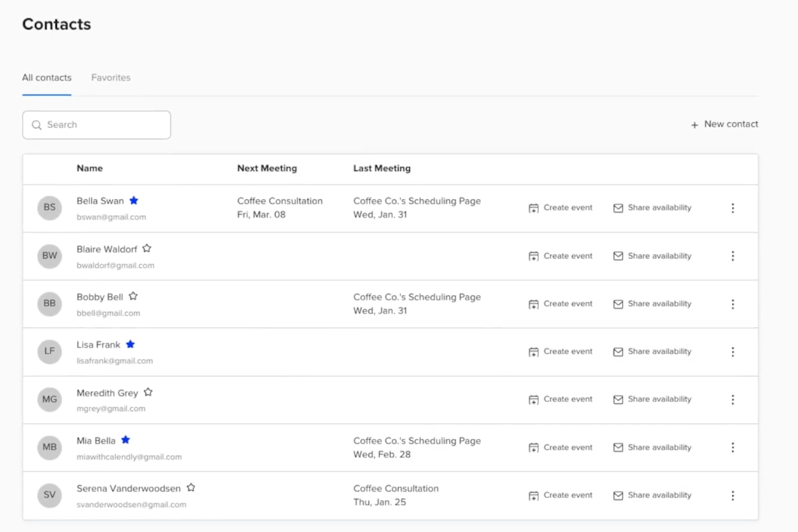Click the contacts Search field

(97, 125)
